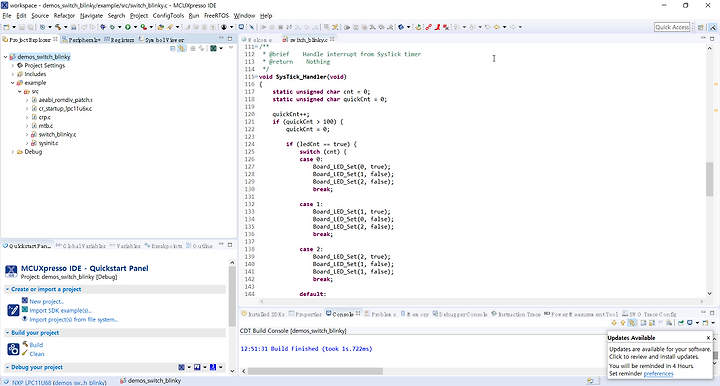Open Project Explorer View Menu dropdown
This screenshot has width=720, height=386.
click(x=231, y=48)
